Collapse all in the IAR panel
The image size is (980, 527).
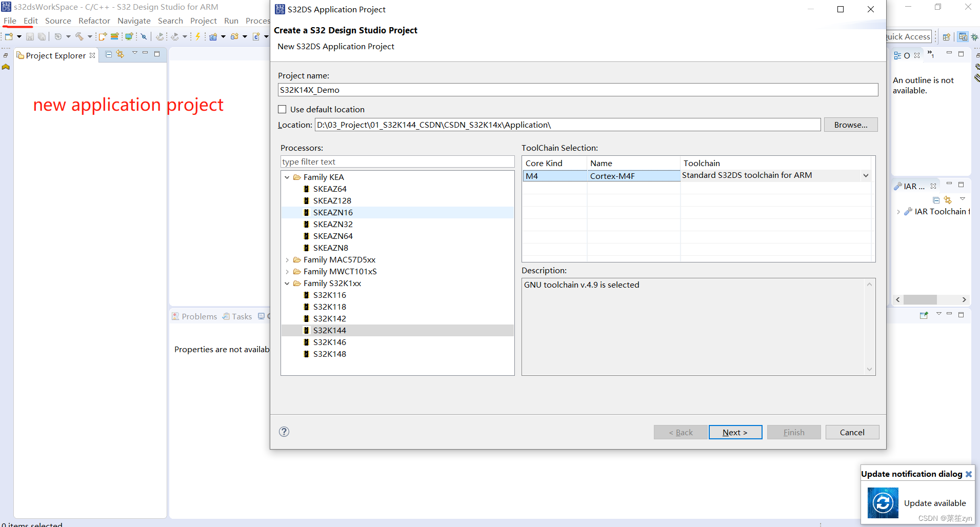coord(936,199)
